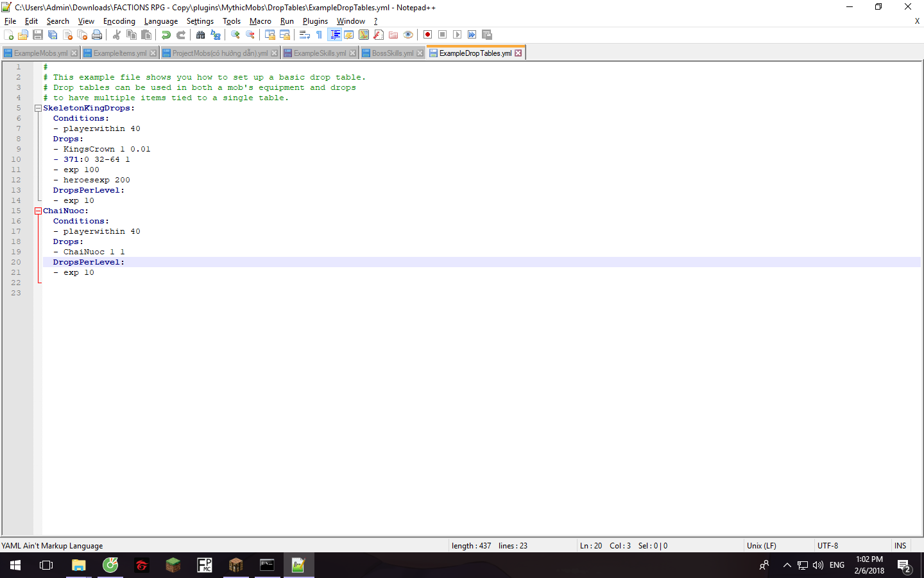Viewport: 924px width, 578px height.
Task: Switch to the ExampleMobs.yml tab
Action: pos(40,53)
